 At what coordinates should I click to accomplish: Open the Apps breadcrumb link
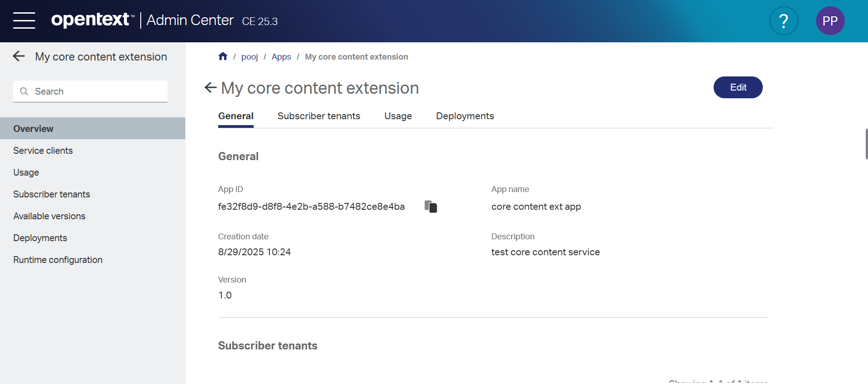pyautogui.click(x=281, y=57)
